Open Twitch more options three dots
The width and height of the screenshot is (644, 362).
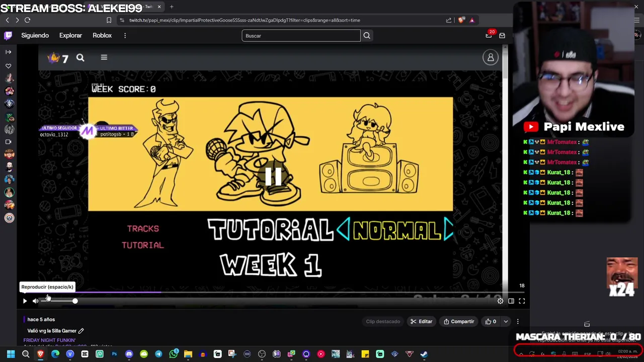tap(125, 35)
